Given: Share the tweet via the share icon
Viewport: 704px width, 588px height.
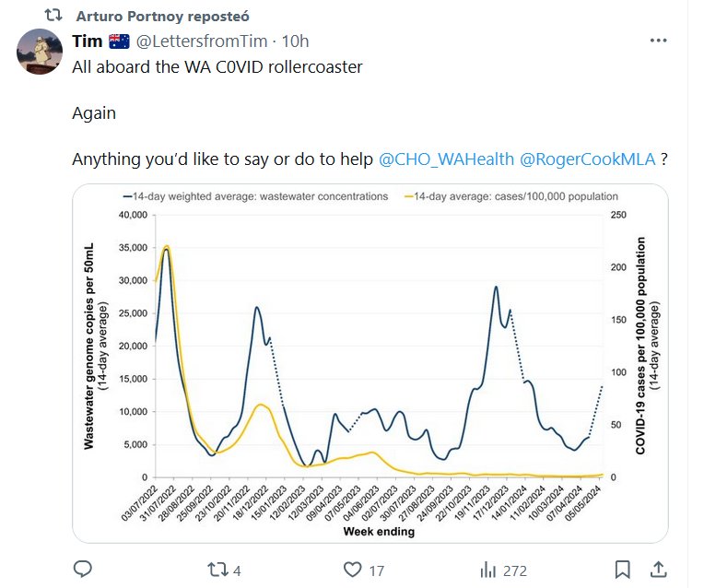Looking at the screenshot, I should click(658, 570).
